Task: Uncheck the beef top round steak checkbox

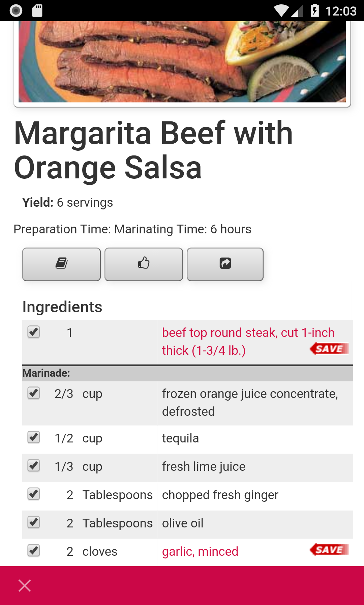Action: click(x=34, y=332)
